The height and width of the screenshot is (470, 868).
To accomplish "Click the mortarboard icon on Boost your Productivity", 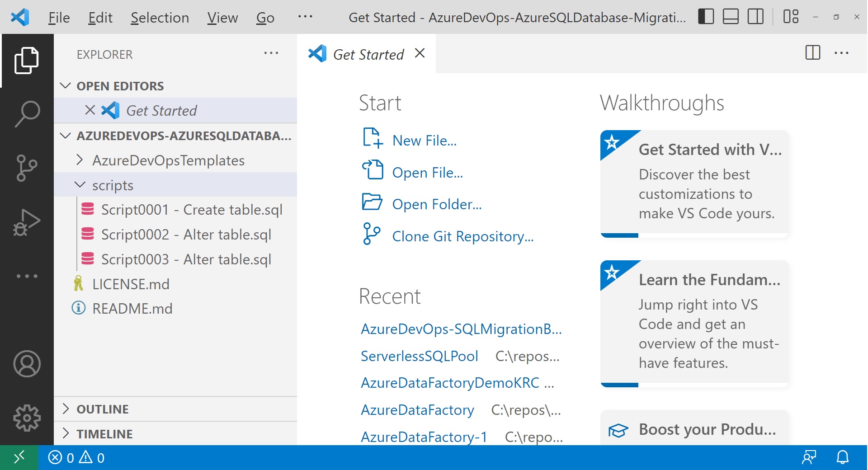I will pyautogui.click(x=618, y=430).
